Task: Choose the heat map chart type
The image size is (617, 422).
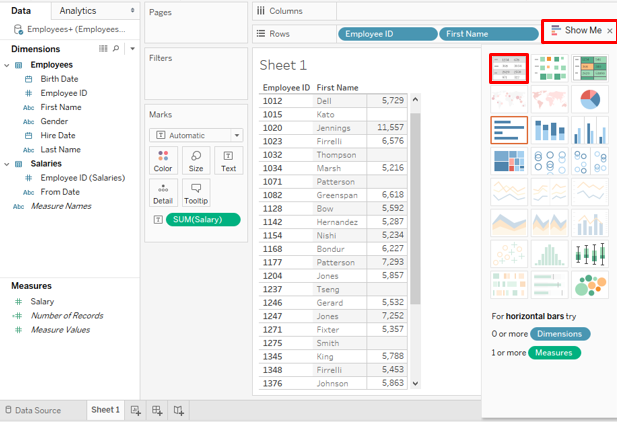Action: [549, 68]
